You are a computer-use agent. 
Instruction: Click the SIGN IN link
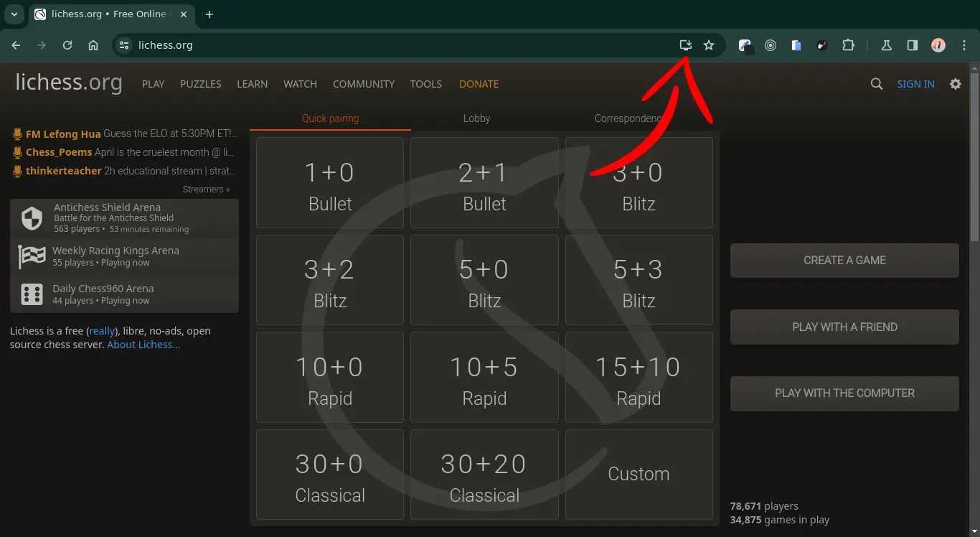[915, 84]
